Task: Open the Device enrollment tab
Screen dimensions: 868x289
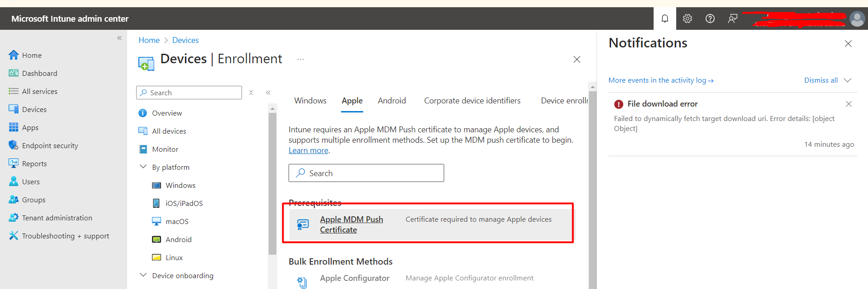Action: (564, 101)
